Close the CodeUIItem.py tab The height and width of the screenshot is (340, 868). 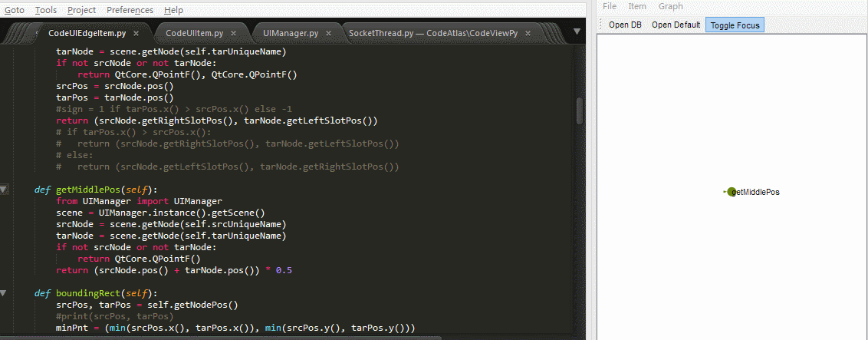(x=233, y=33)
